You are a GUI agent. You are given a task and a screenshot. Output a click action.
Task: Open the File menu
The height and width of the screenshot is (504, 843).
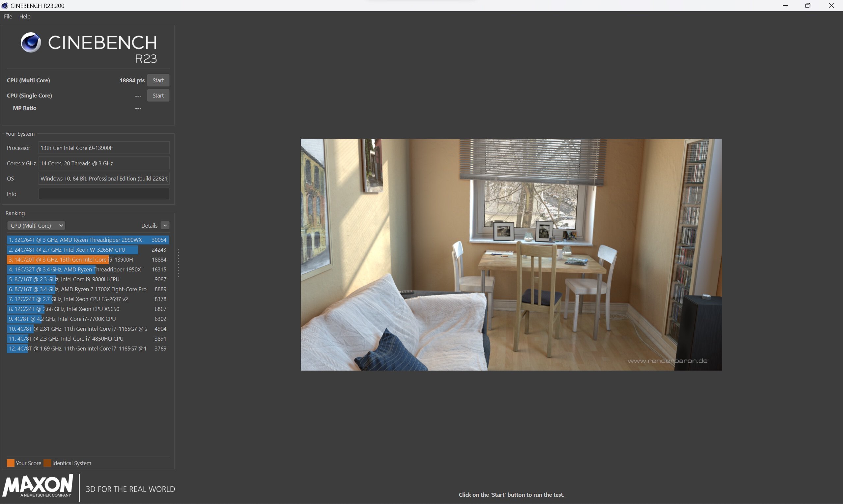8,16
